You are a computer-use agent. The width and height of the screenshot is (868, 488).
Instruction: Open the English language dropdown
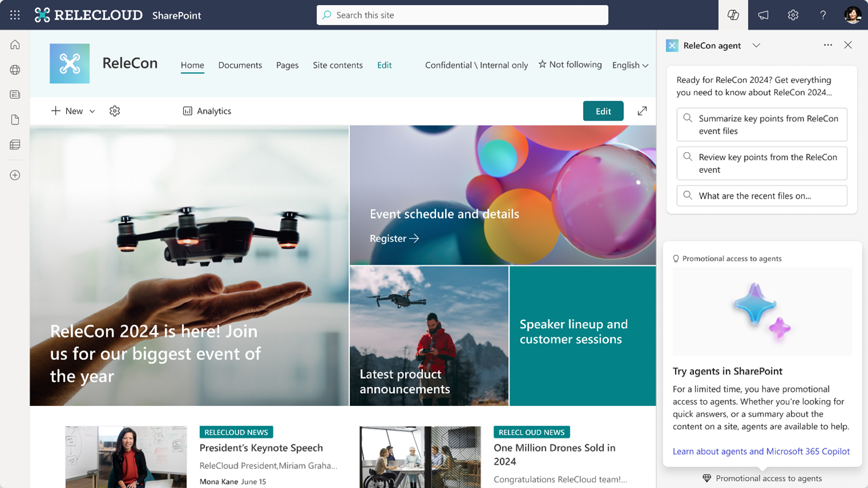click(x=629, y=65)
